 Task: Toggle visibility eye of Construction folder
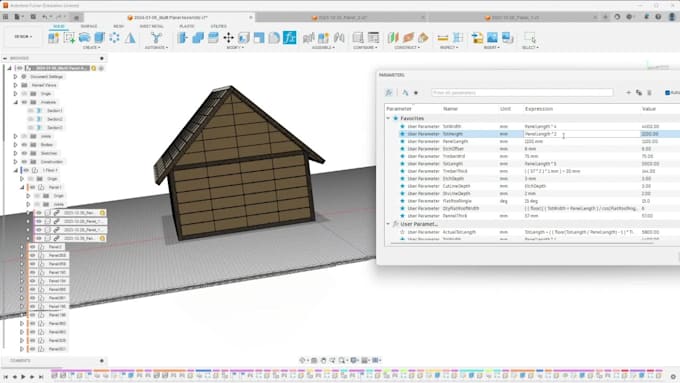[24, 161]
